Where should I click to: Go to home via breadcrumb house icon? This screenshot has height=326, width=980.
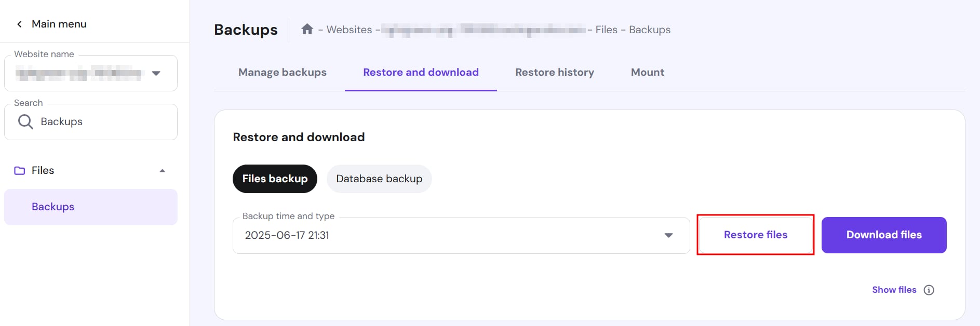coord(307,29)
